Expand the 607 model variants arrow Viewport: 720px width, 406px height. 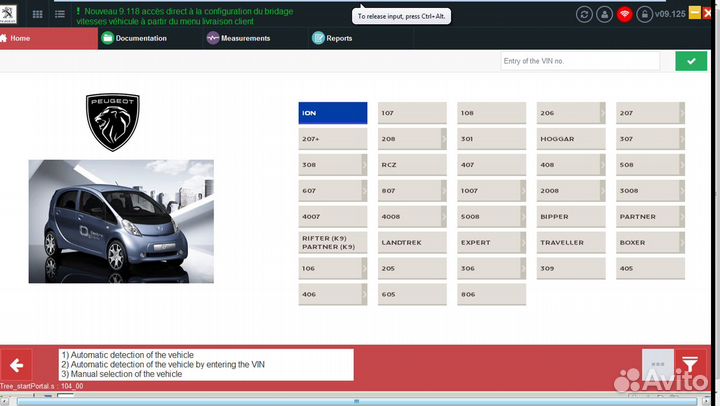tap(364, 191)
